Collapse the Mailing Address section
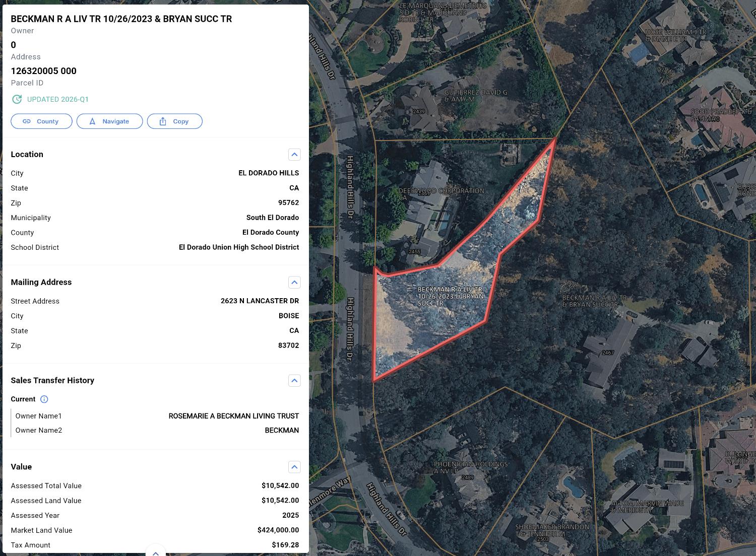Viewport: 756px width, 556px height. click(x=294, y=283)
